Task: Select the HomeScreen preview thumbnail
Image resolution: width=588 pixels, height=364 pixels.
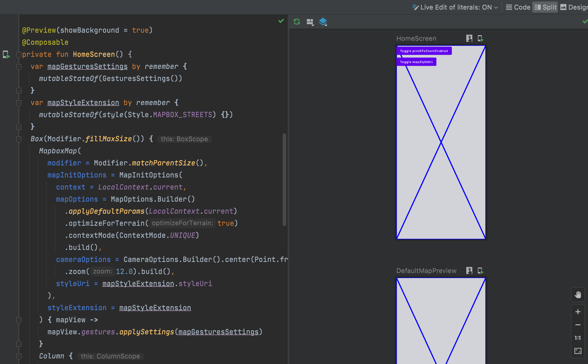Action: point(441,142)
